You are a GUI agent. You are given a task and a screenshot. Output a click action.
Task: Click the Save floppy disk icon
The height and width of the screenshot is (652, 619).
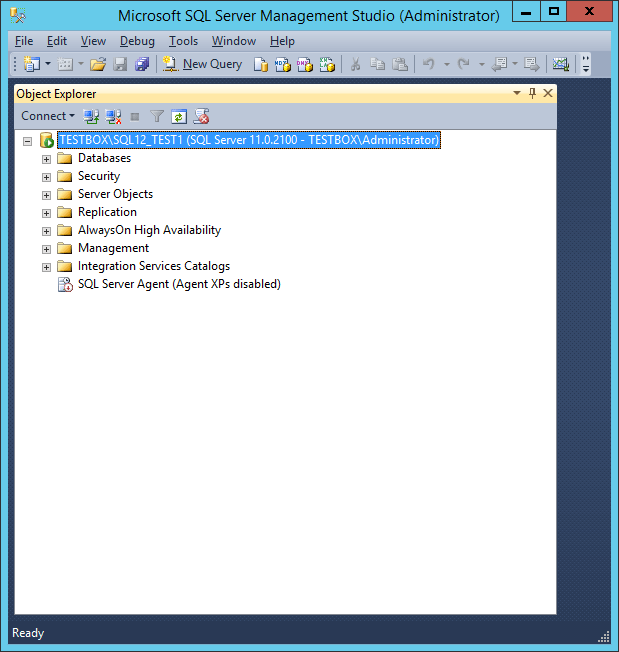pos(120,64)
